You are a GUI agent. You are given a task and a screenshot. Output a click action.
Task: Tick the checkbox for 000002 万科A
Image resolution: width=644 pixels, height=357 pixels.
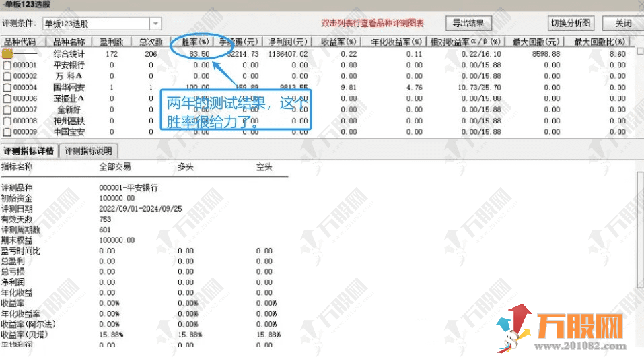point(7,77)
